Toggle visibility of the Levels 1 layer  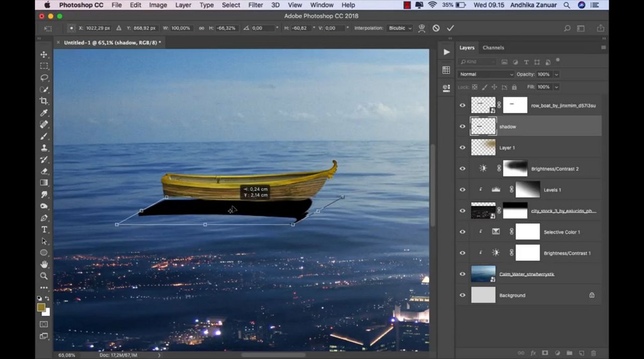462,190
